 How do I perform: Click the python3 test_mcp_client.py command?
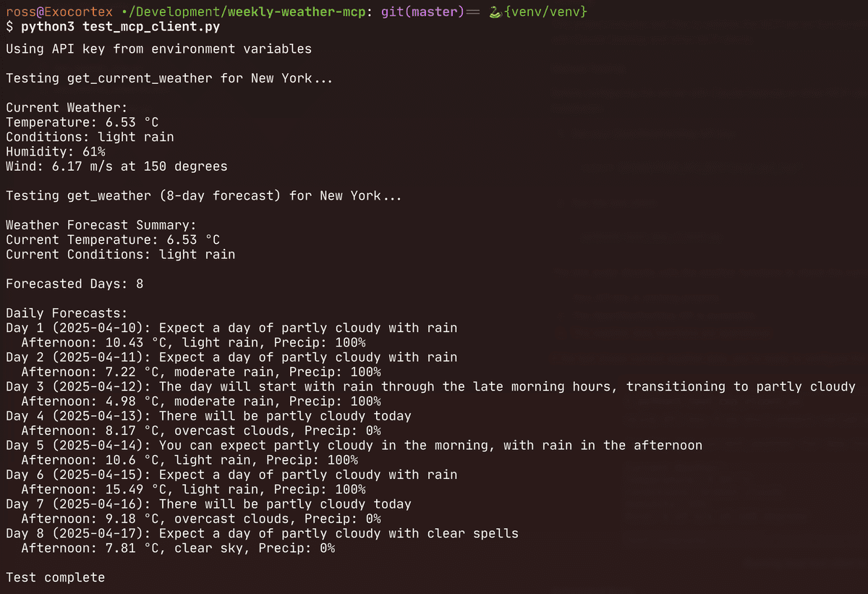click(120, 27)
